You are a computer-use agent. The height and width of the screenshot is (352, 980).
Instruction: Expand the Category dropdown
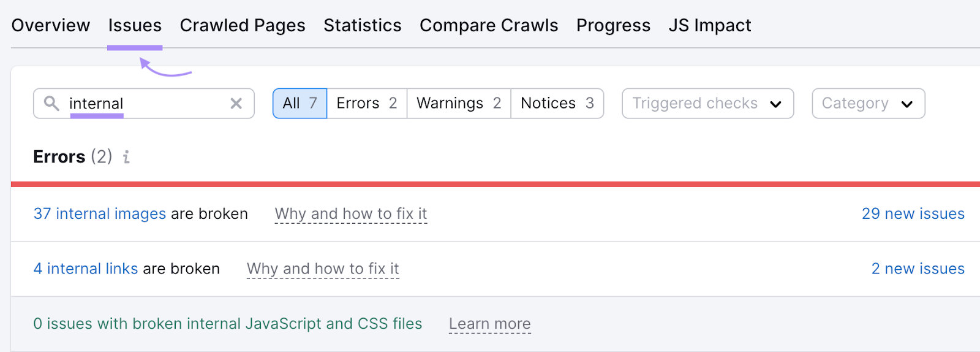[x=867, y=103]
